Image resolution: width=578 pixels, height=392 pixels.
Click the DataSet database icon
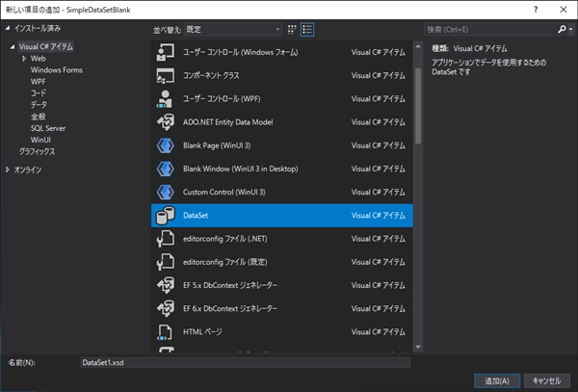pyautogui.click(x=165, y=216)
